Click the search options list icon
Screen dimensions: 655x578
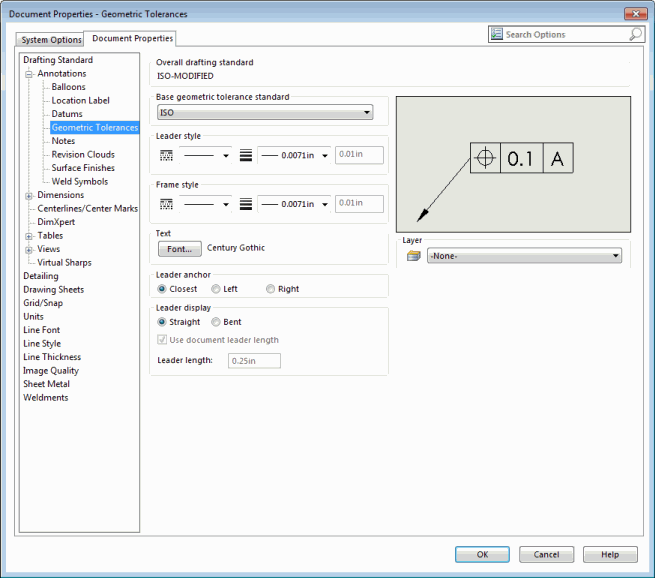point(497,34)
